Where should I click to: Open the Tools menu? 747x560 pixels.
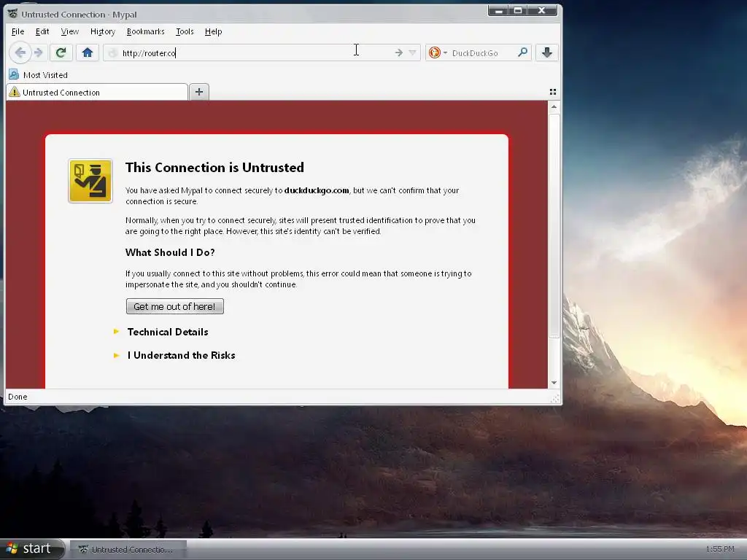(185, 31)
